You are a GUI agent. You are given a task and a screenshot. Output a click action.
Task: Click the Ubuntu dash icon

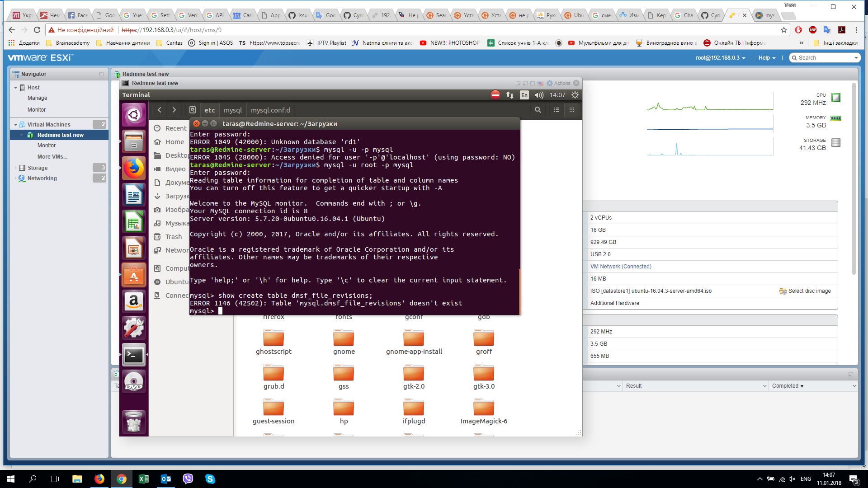(x=134, y=114)
